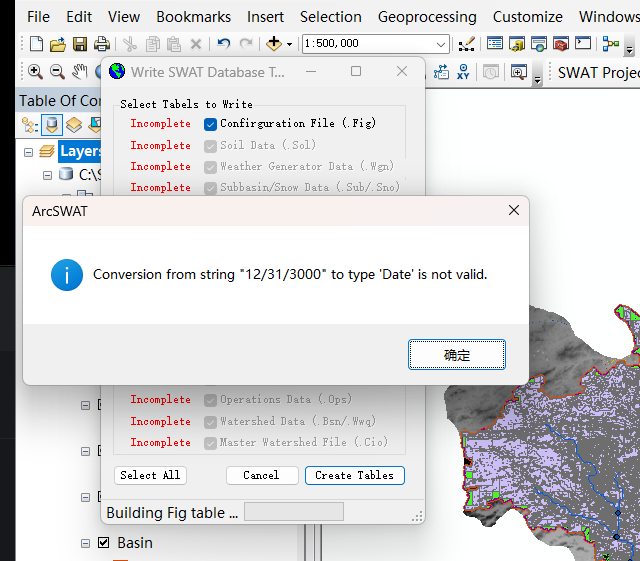Click the Paste icon in toolbar
The width and height of the screenshot is (640, 561).
tap(174, 44)
